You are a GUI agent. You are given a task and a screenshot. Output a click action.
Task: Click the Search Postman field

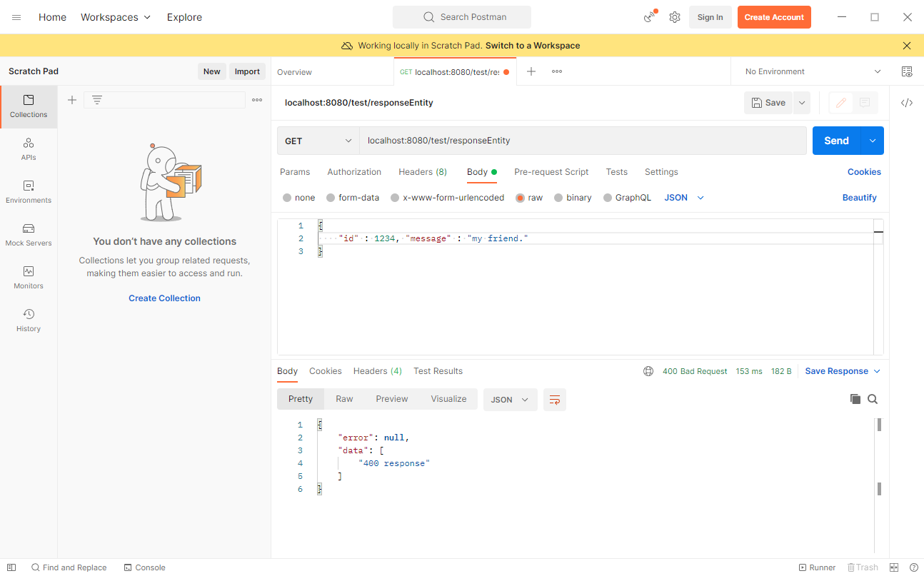(x=462, y=17)
